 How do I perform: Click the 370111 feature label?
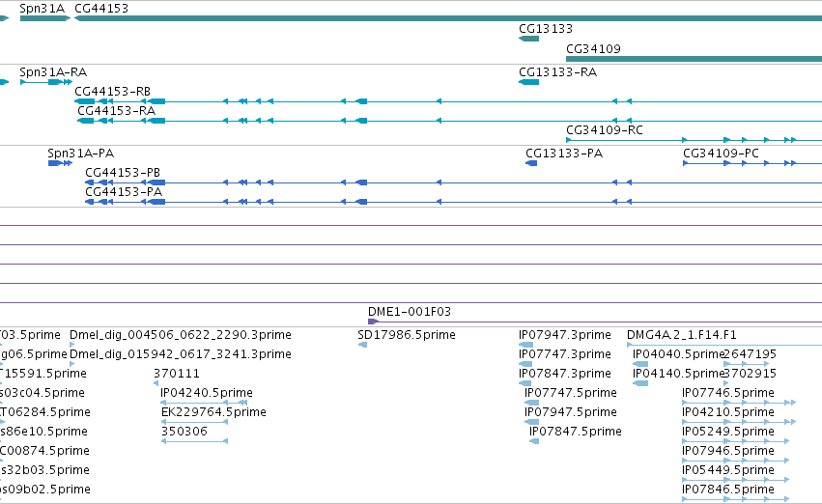(177, 374)
